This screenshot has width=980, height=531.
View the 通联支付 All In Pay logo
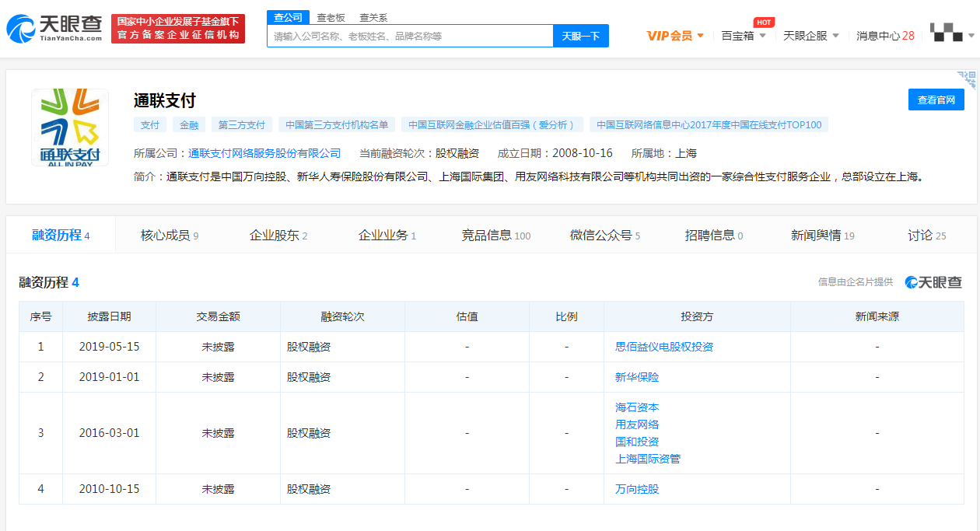70,128
